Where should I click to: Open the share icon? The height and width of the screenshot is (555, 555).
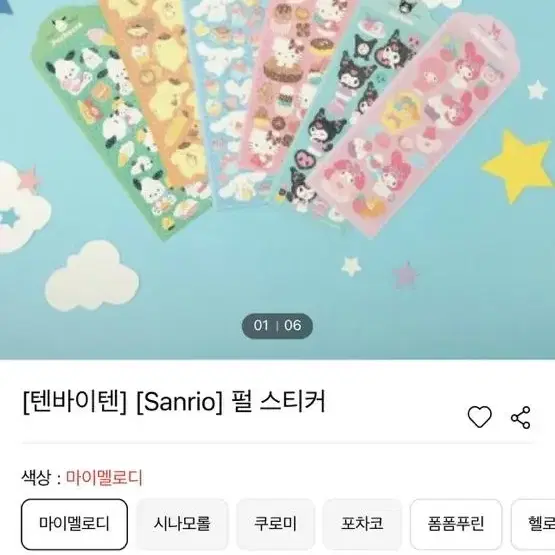(x=521, y=418)
